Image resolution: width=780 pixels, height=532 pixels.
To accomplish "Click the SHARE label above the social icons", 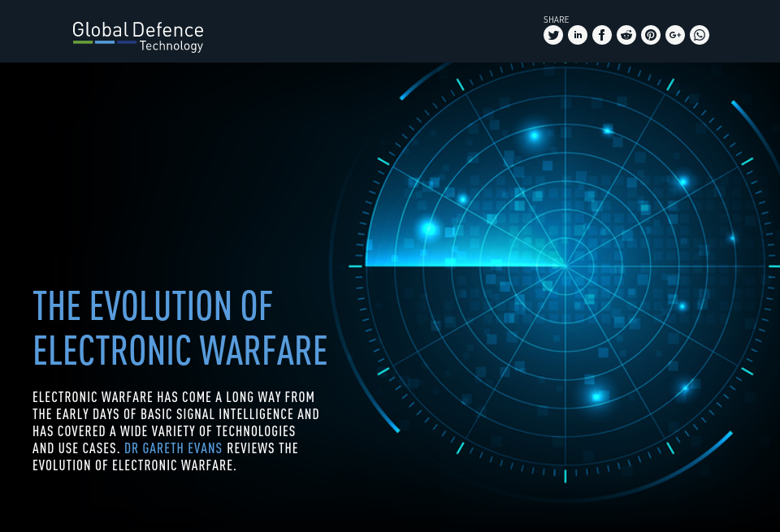I will click(x=556, y=19).
